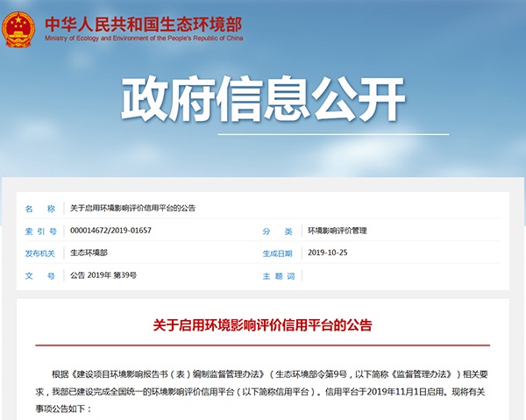This screenshot has width=526, height=420.
Task: Click the national emblem logo
Action: click(16, 29)
